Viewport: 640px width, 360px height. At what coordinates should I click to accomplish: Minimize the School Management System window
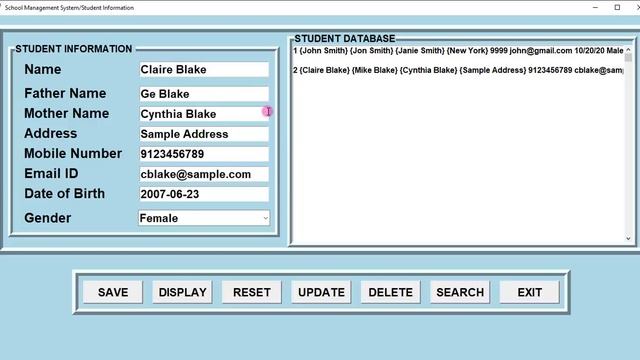595,7
